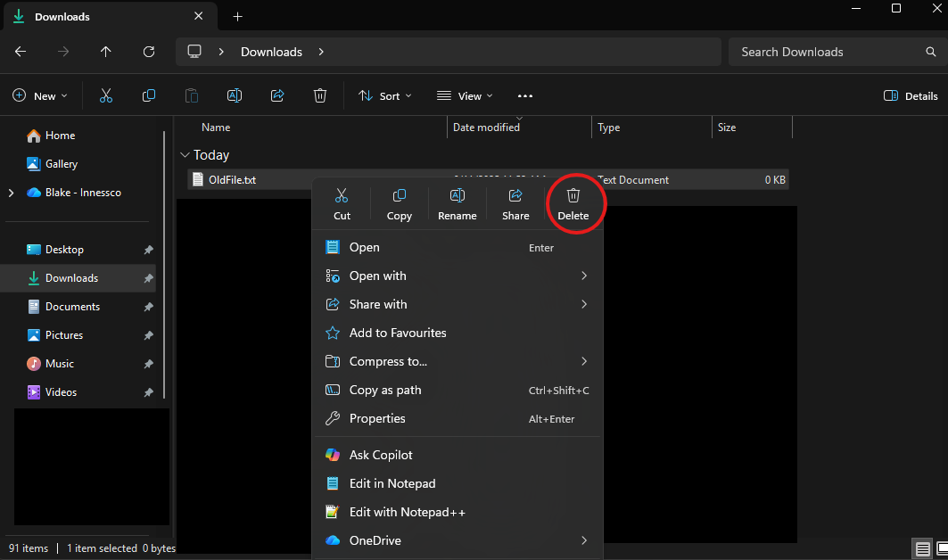Switch to details list view icon
The width and height of the screenshot is (948, 560).
(923, 549)
